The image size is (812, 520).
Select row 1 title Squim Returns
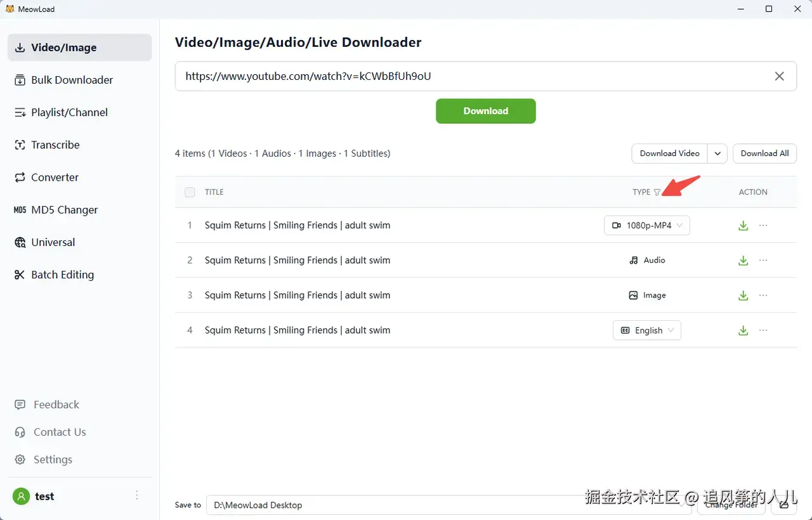(x=298, y=225)
